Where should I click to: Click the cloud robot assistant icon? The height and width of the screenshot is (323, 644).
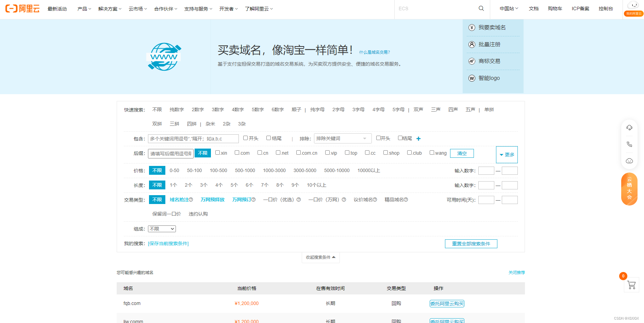click(x=629, y=161)
